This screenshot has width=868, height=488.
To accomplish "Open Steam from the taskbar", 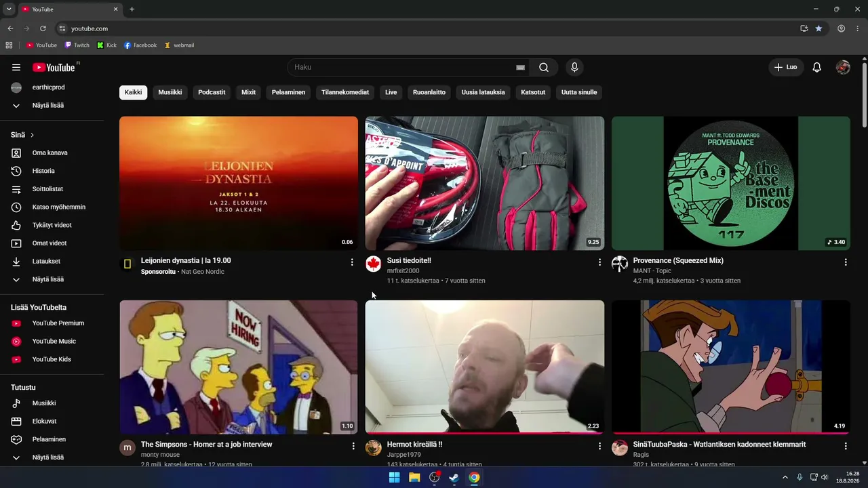I will [x=454, y=478].
